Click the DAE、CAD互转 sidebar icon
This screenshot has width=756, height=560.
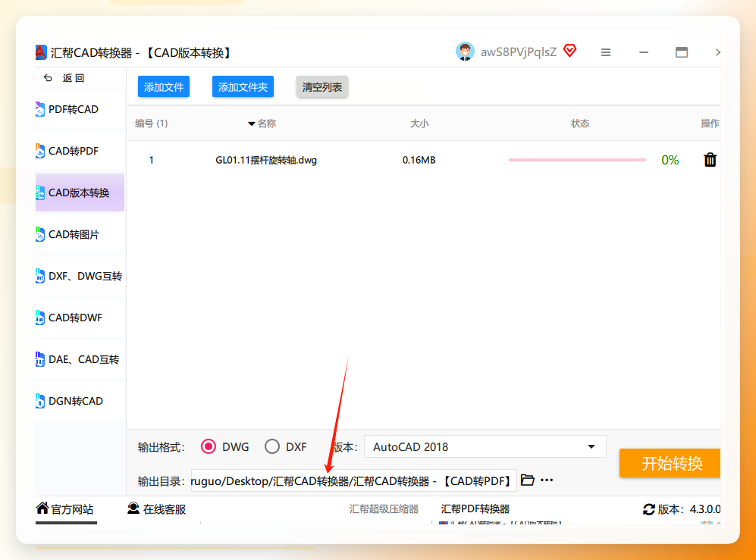pos(40,359)
